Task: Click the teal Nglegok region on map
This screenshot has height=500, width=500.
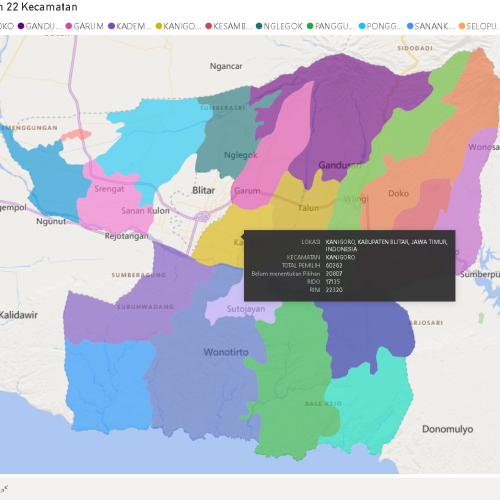Action: [227, 133]
